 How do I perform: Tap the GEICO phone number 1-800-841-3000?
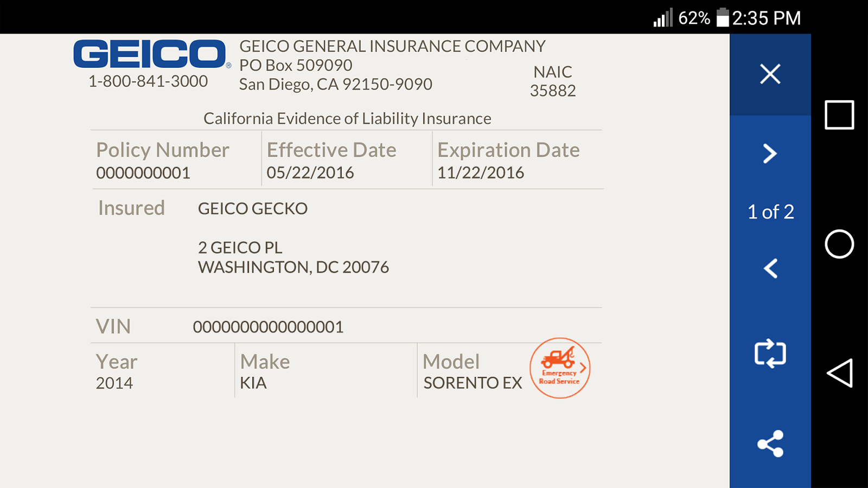pyautogui.click(x=148, y=81)
